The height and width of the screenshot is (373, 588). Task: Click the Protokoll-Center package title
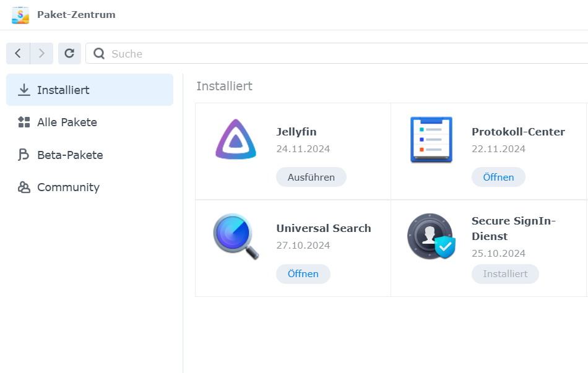[518, 132]
